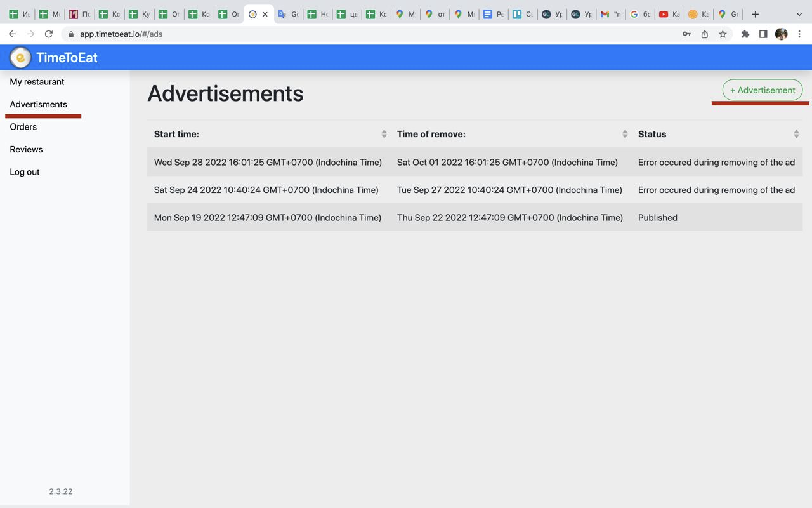Image resolution: width=812 pixels, height=508 pixels.
Task: Share this page from the address bar
Action: coord(704,34)
